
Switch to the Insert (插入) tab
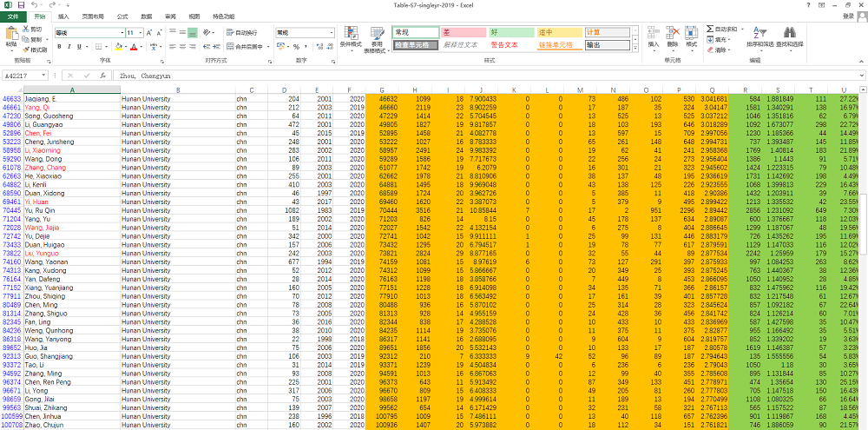coord(64,17)
